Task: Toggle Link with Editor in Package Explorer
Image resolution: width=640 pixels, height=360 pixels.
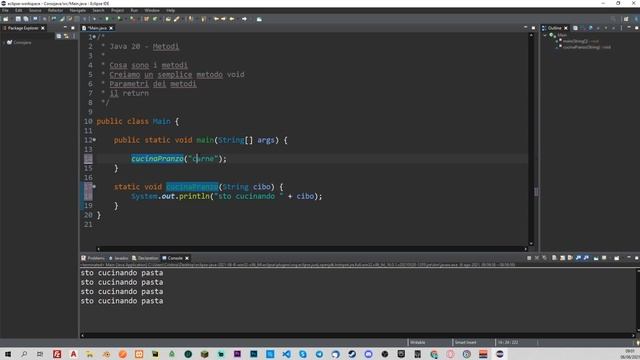Action: tap(66, 36)
